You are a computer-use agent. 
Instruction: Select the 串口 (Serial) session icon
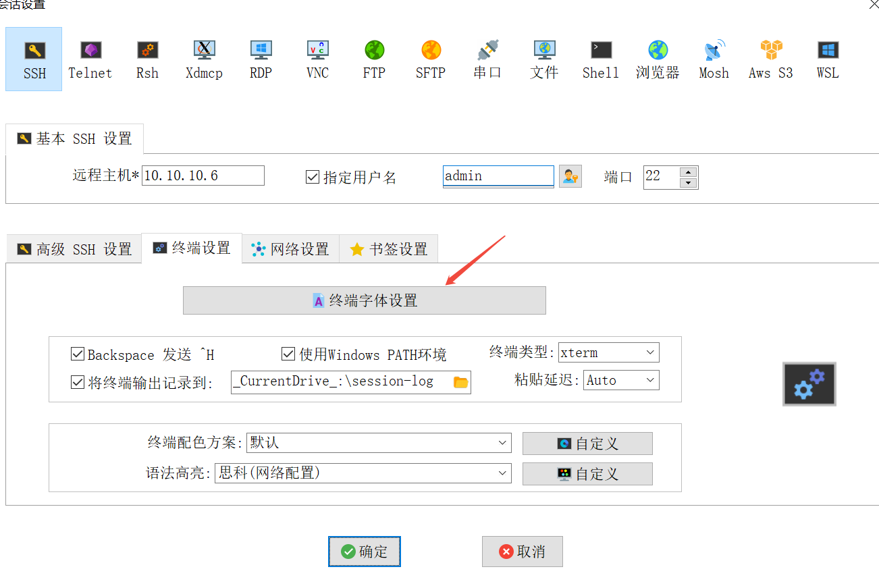(487, 59)
